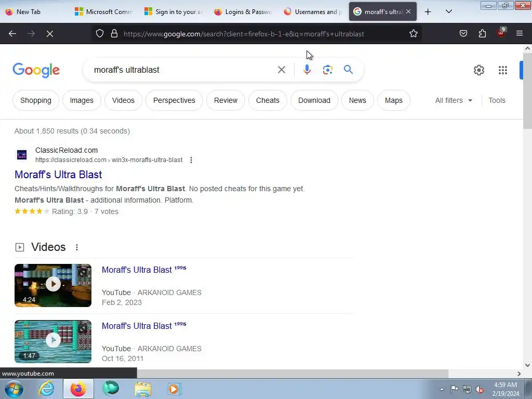Go back to the previous page

[12, 34]
